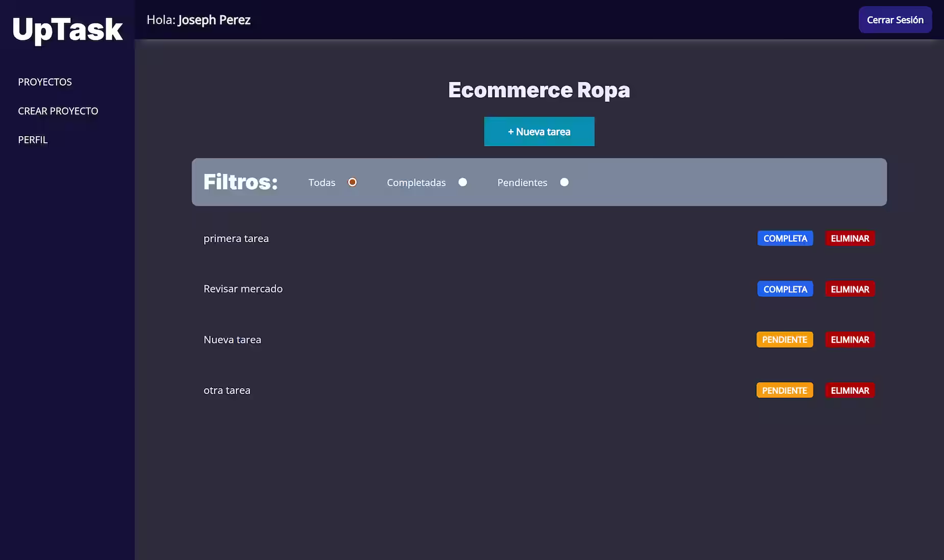This screenshot has height=560, width=944.
Task: Toggle COMPLETA status of Revisar mercado
Action: 785,289
